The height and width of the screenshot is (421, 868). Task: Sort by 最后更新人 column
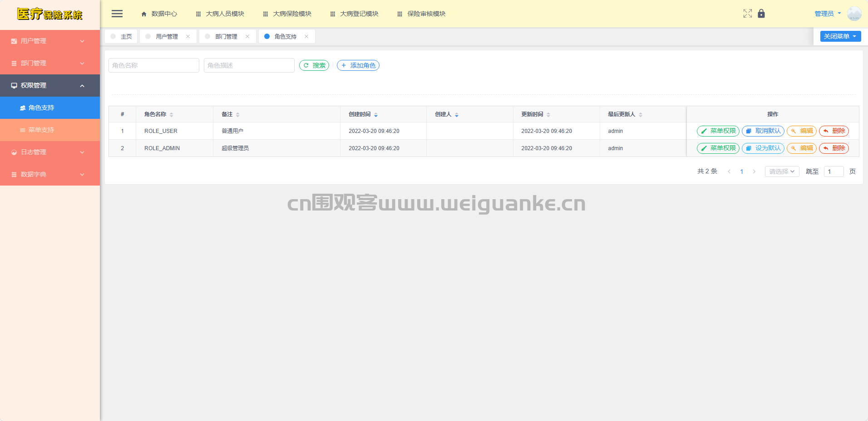point(641,115)
